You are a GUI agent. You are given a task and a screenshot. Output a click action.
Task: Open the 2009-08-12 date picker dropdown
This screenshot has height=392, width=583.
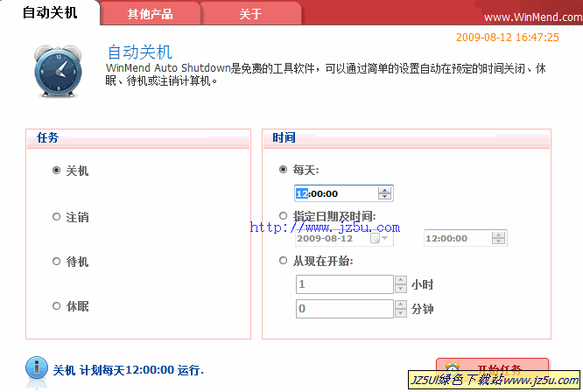(384, 238)
